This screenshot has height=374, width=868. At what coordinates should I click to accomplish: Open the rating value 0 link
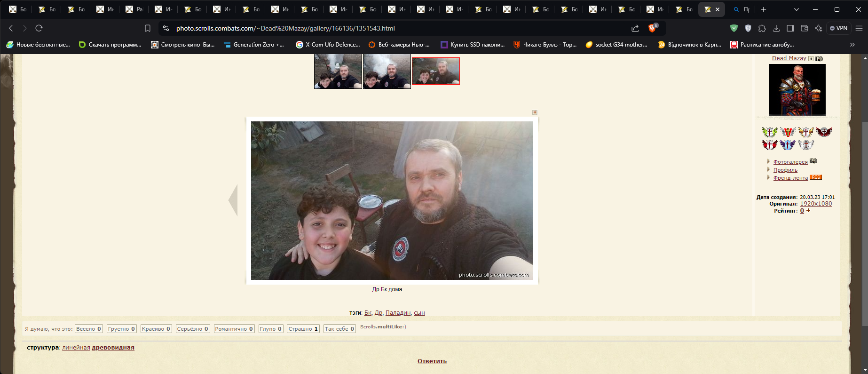(x=802, y=211)
